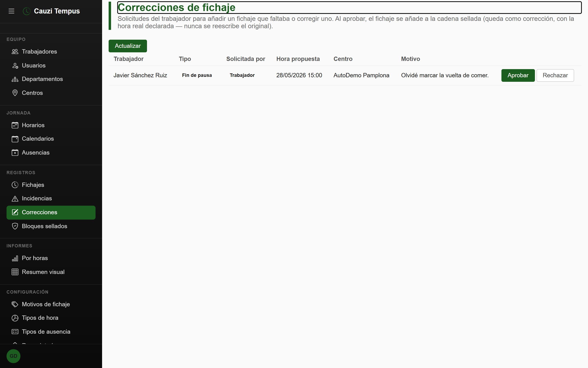Screen dimensions: 588x368
Task: Click the Centros location pin icon
Action: pyautogui.click(x=15, y=93)
